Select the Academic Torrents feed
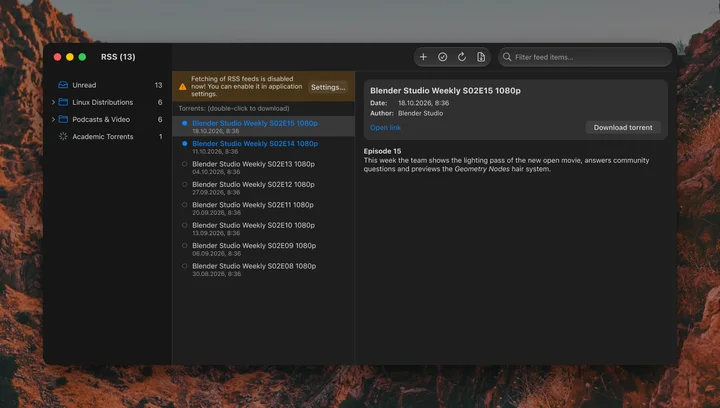This screenshot has width=720, height=408. (x=107, y=136)
